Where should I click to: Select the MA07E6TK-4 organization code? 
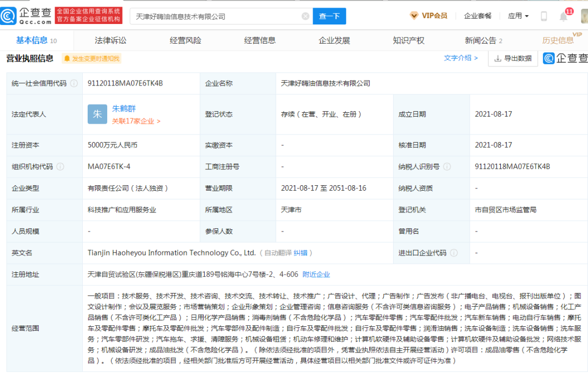[109, 167]
